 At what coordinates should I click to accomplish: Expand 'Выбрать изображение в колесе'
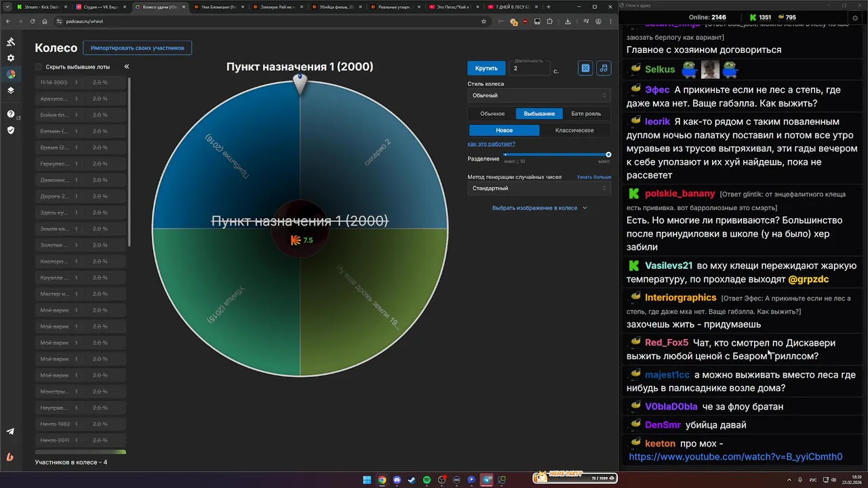tap(539, 208)
